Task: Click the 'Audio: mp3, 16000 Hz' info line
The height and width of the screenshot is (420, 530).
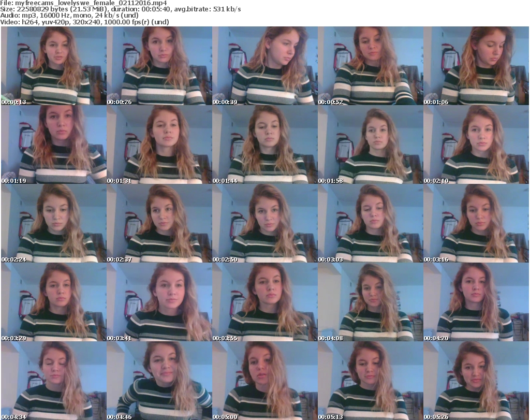Action: pos(69,16)
